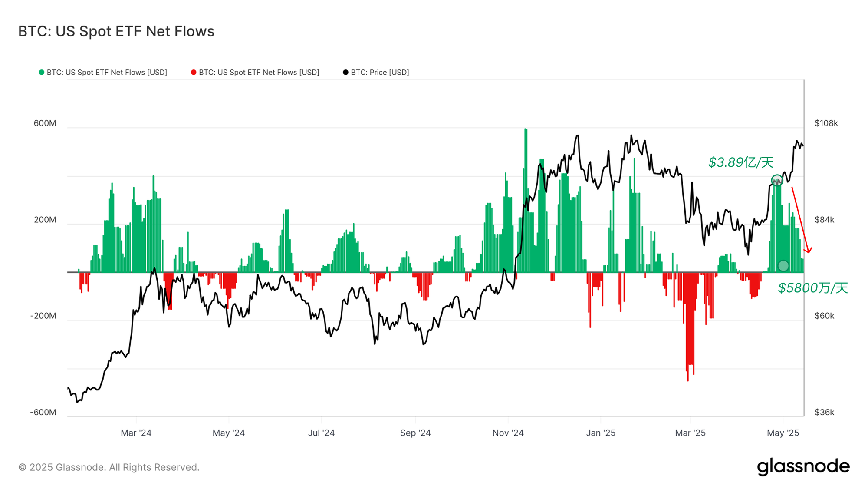868x489 pixels.
Task: Toggle green ETF Net Flows legend entry
Action: click(x=107, y=73)
